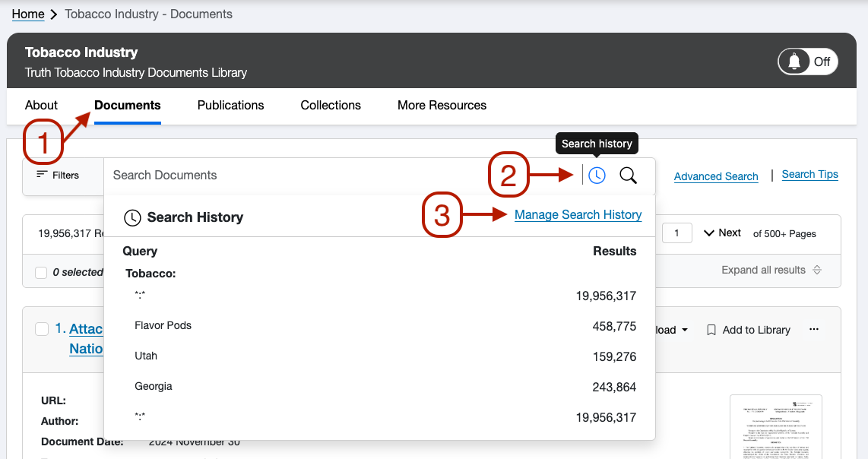Follow the Home breadcrumb link
The width and height of the screenshot is (868, 459).
(28, 14)
